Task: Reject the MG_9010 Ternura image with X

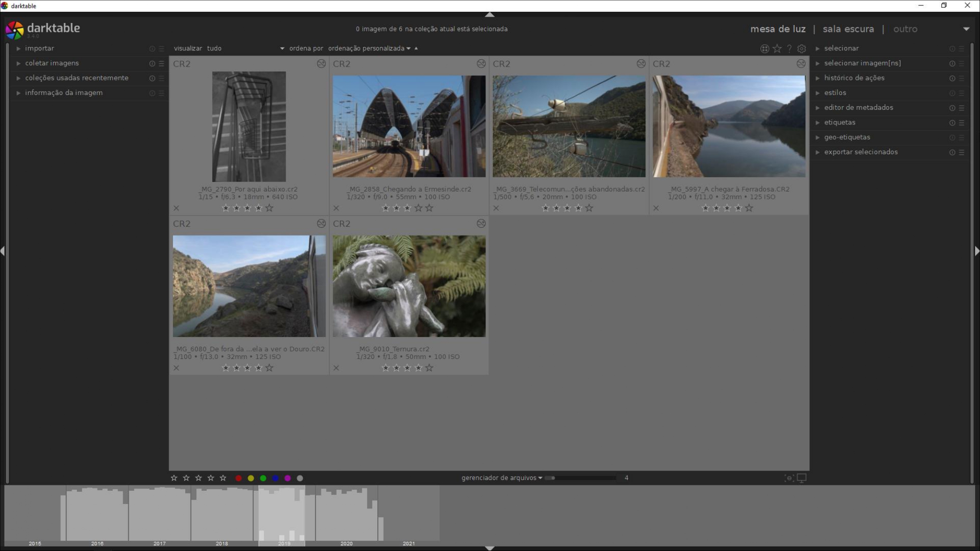Action: (336, 368)
